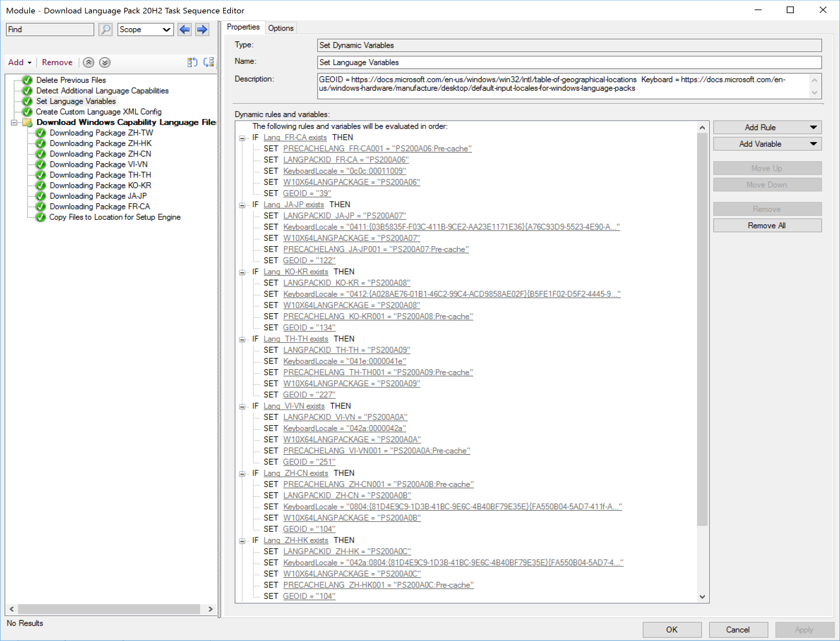Open PRECACHELANG_FR-CA001 variable link
The height and width of the screenshot is (641, 840).
(377, 148)
